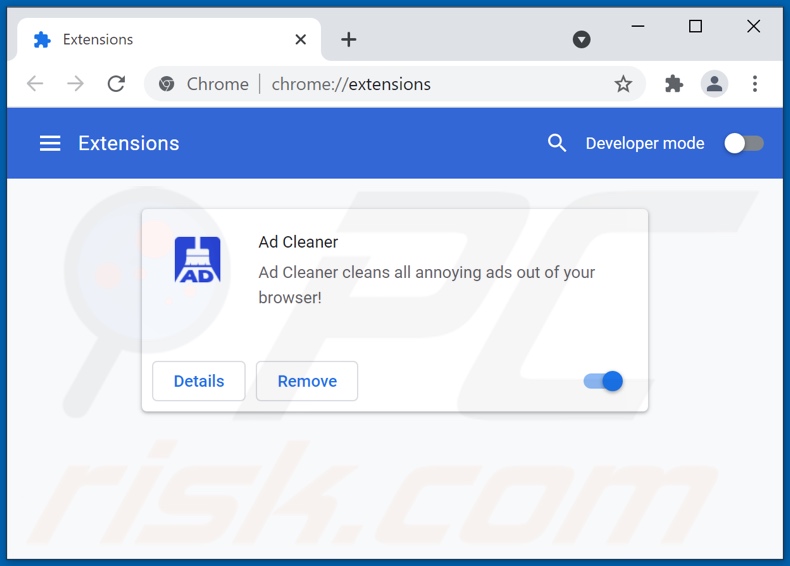Close the Chrome window
The image size is (790, 566).
753,26
